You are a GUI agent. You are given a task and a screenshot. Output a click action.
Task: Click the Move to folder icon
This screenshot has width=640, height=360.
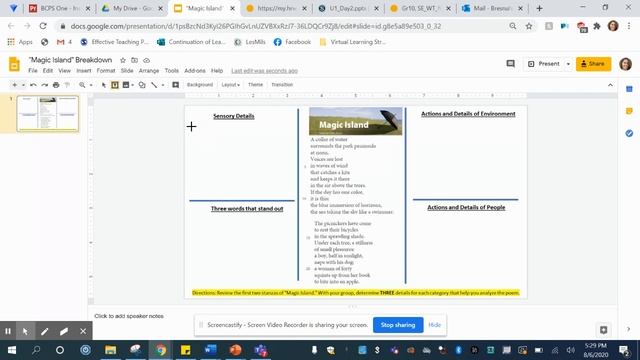coord(134,60)
